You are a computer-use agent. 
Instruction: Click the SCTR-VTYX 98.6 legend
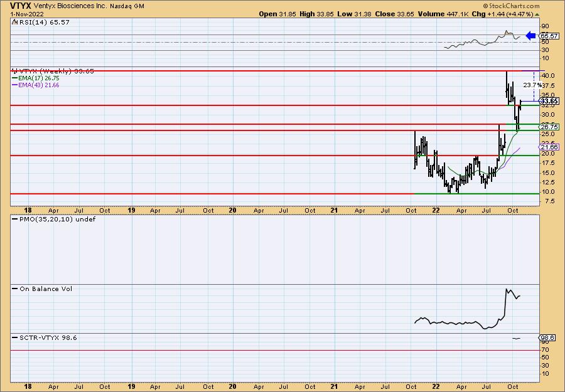(x=45, y=338)
